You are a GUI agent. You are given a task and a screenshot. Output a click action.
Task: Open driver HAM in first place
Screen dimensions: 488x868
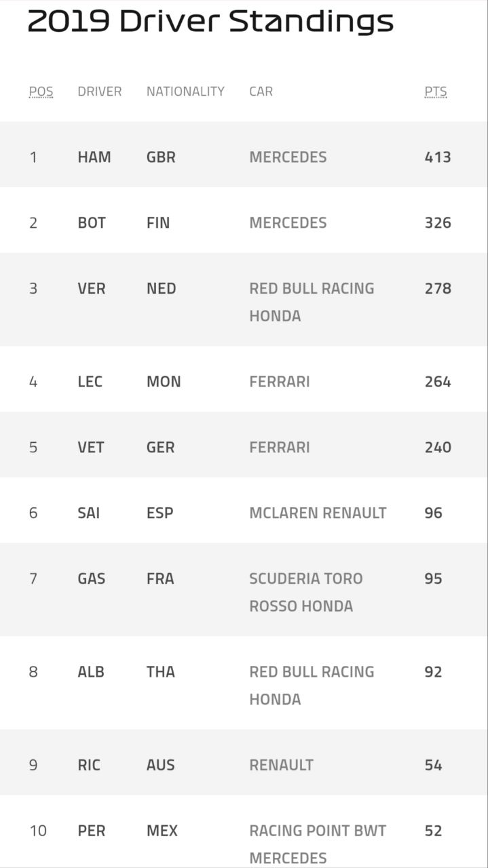click(x=94, y=157)
